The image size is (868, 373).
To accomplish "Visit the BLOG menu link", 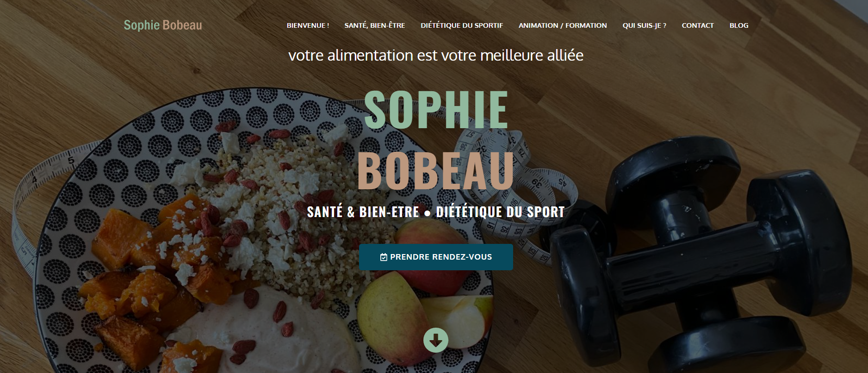I will point(739,25).
